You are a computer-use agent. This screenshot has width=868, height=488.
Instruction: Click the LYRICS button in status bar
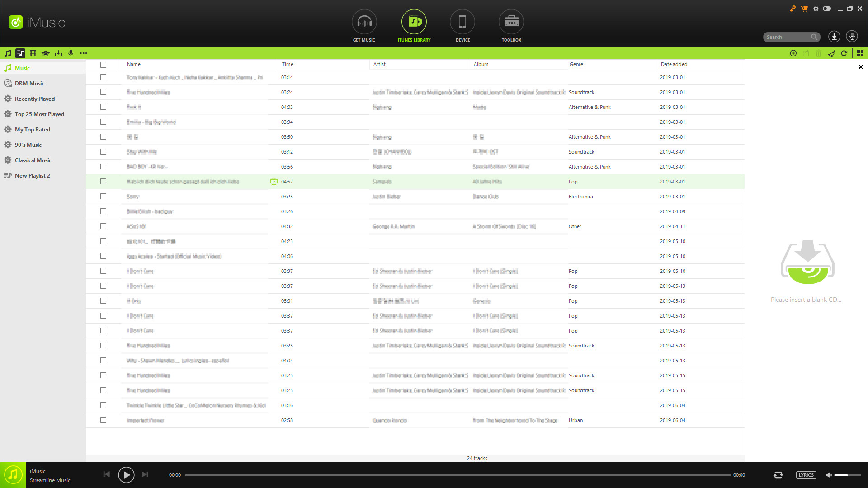[x=806, y=475]
